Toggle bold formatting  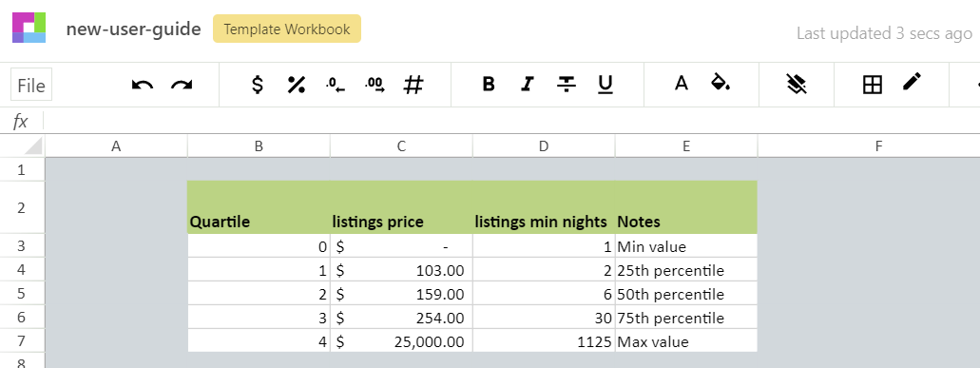pos(489,84)
